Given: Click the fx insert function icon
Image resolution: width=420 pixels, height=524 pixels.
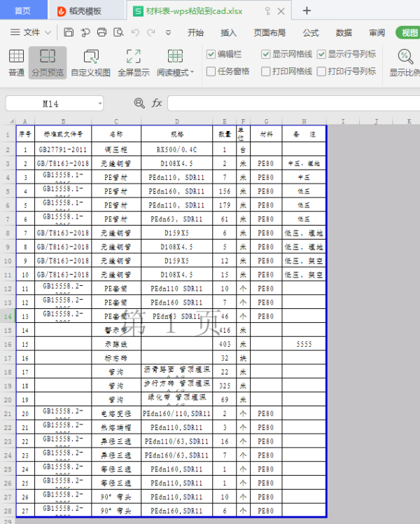Looking at the screenshot, I should 157,103.
